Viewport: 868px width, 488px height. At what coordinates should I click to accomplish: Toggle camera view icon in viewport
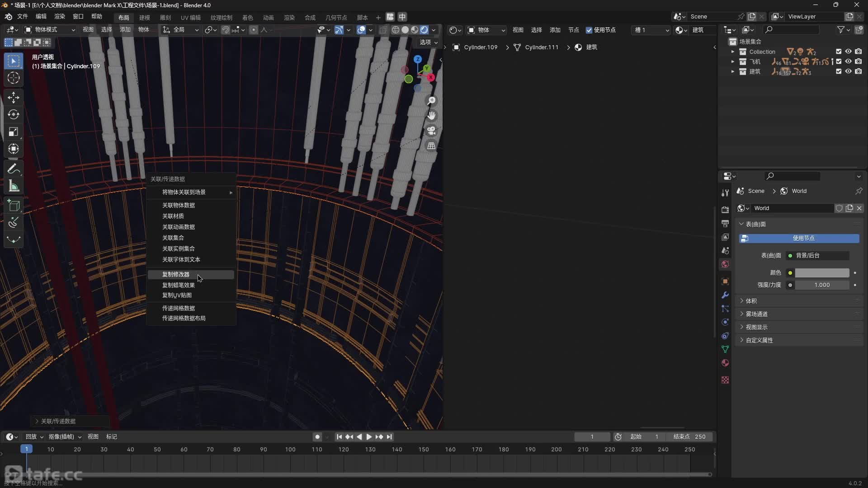click(x=432, y=131)
